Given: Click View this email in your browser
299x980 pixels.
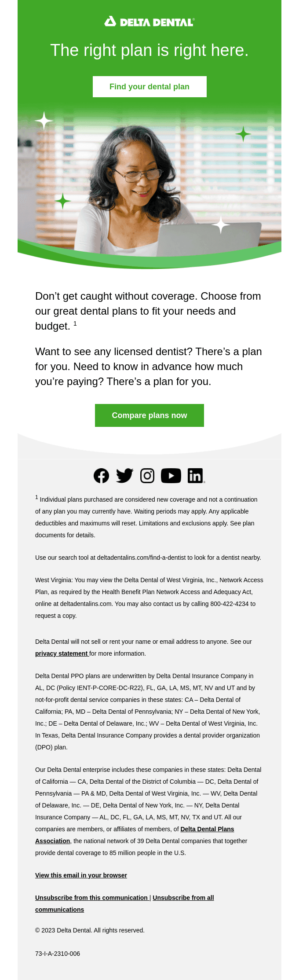Looking at the screenshot, I should coord(81,875).
